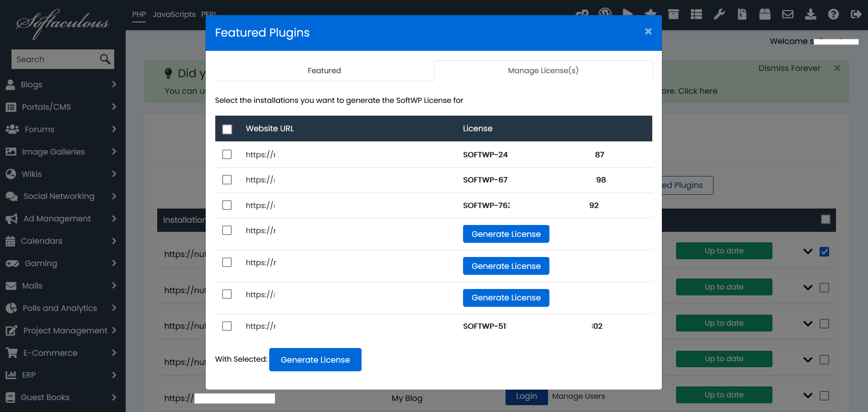The image size is (868, 412).
Task: Open the help question mark icon
Action: click(833, 14)
